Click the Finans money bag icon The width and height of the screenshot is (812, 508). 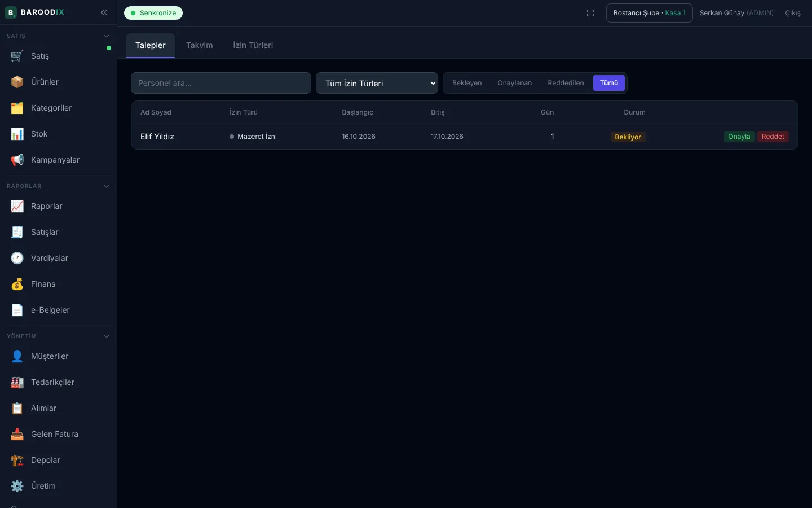17,284
